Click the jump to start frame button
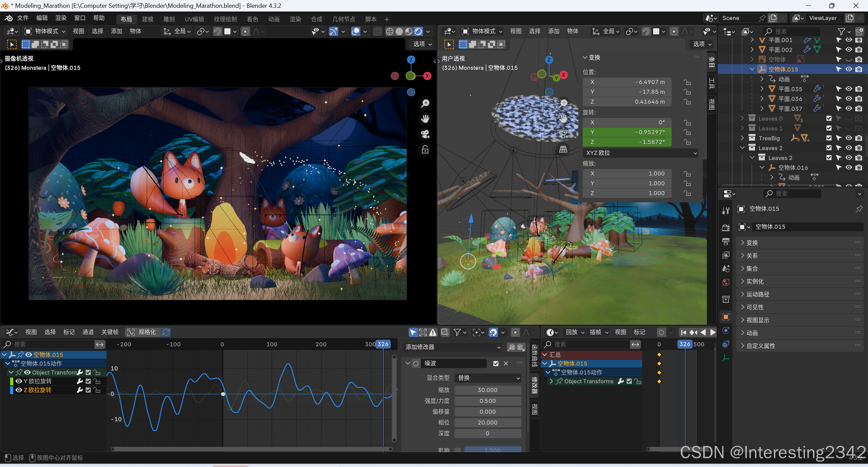The width and height of the screenshot is (868, 467). point(683,332)
